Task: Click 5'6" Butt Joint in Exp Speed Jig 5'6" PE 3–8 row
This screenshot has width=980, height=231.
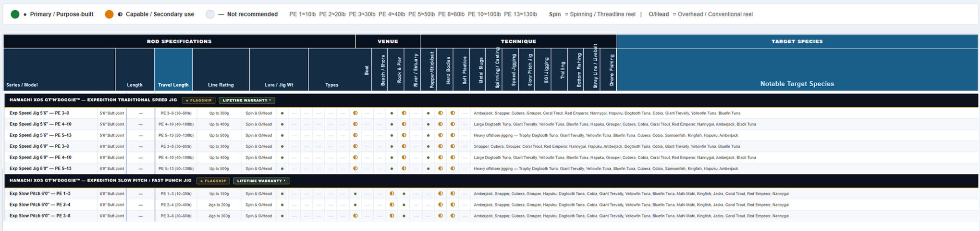Action: click(112, 113)
